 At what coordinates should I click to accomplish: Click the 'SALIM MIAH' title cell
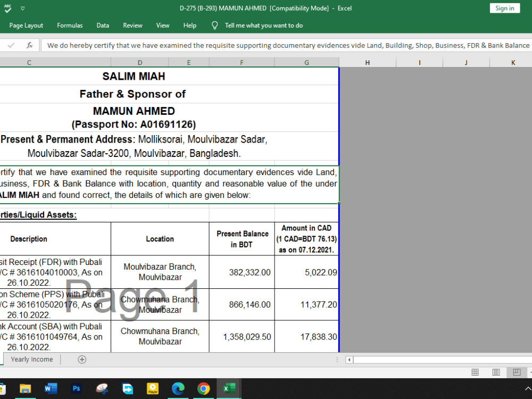(x=169, y=76)
